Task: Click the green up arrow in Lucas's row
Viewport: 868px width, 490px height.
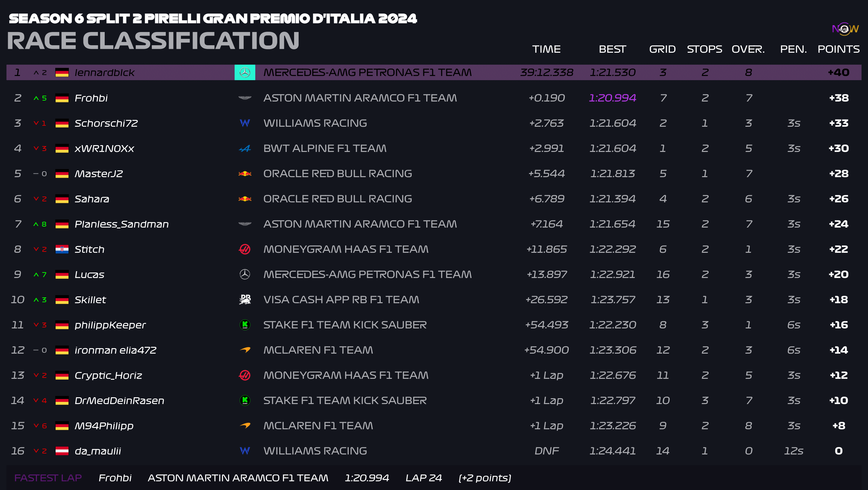Action: (36, 275)
